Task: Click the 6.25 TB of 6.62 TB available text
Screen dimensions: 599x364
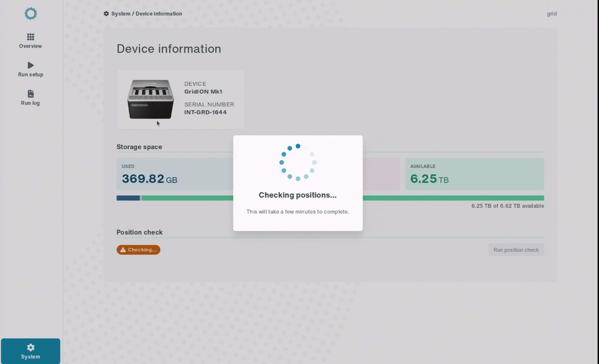Action: click(508, 206)
